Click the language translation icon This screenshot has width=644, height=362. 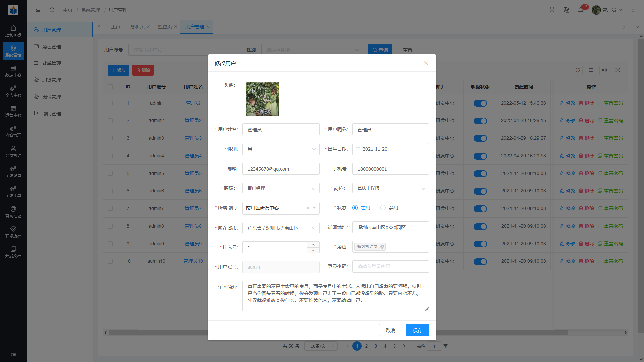click(x=566, y=10)
